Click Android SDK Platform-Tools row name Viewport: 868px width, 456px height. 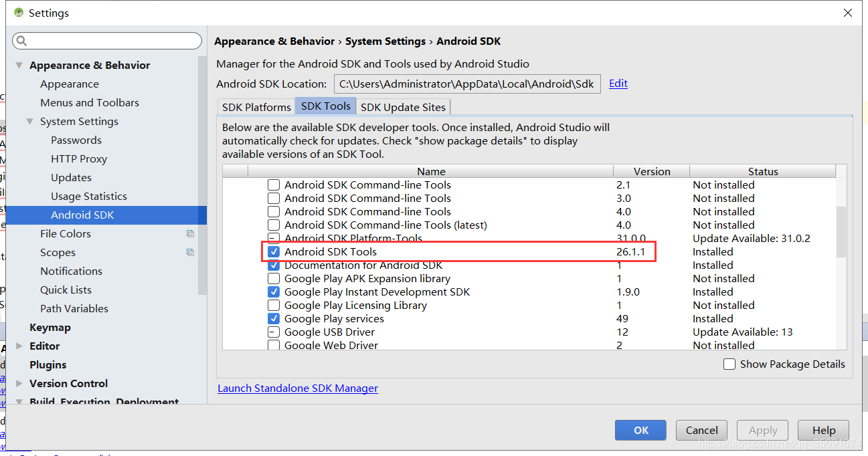[353, 238]
